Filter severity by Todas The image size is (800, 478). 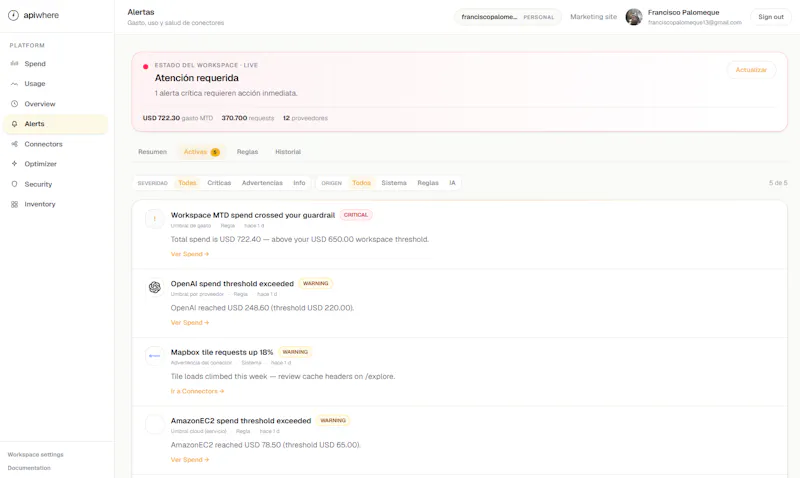tap(187, 183)
